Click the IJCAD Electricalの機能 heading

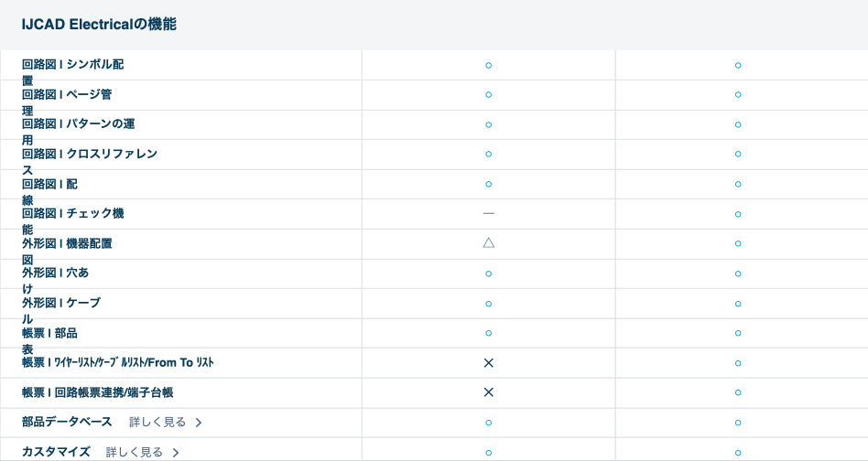pyautogui.click(x=99, y=25)
